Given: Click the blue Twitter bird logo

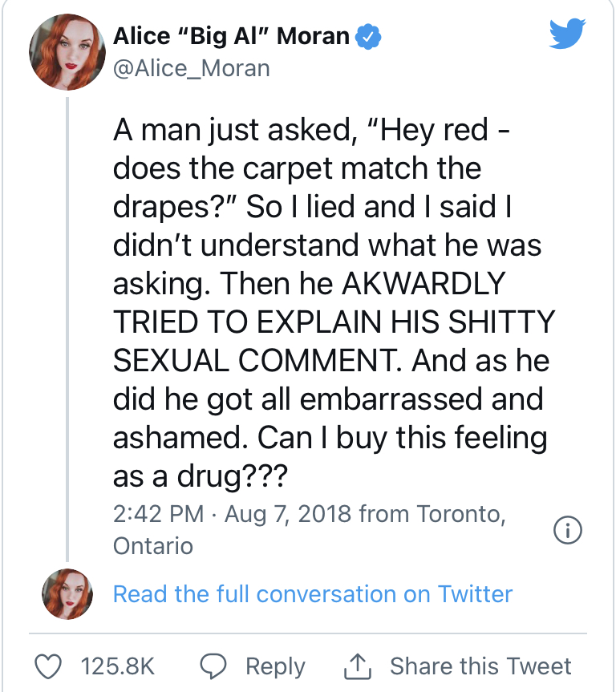Looking at the screenshot, I should [x=567, y=33].
